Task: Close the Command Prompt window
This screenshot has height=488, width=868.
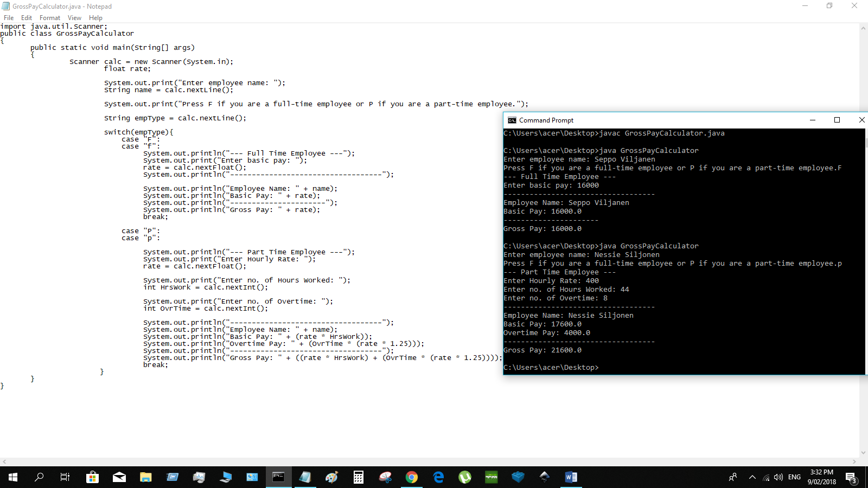Action: point(861,120)
